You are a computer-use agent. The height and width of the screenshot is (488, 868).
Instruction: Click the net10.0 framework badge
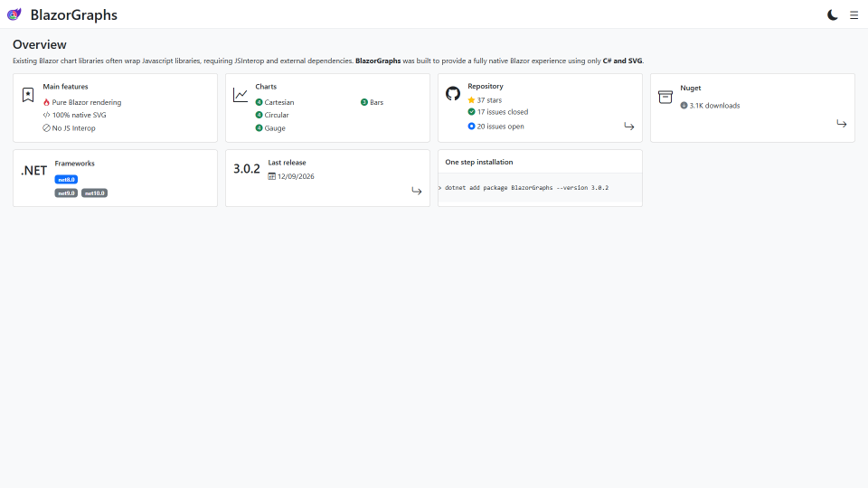[95, 193]
